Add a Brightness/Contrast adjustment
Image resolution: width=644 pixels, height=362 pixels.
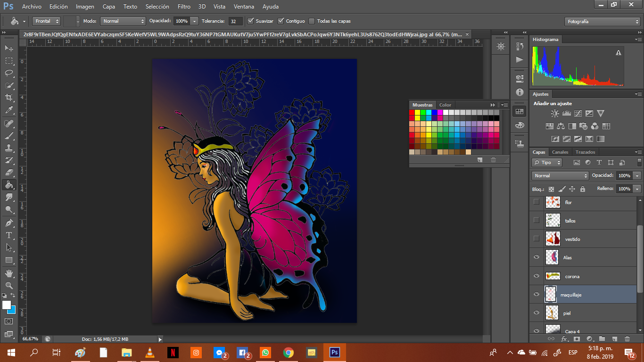click(555, 114)
